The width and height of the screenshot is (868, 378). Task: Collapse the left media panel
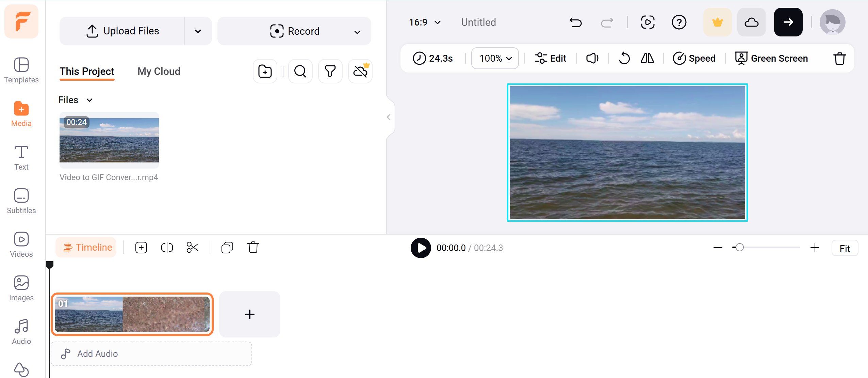point(389,117)
